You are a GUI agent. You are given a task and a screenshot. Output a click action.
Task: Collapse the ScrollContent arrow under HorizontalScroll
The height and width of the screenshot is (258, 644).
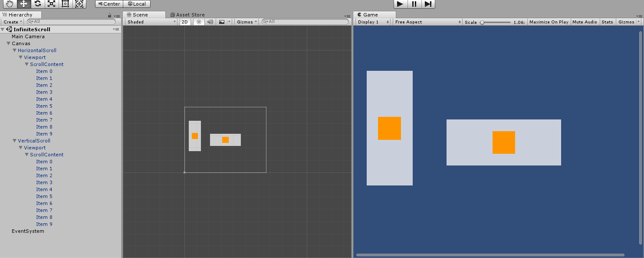coord(26,64)
